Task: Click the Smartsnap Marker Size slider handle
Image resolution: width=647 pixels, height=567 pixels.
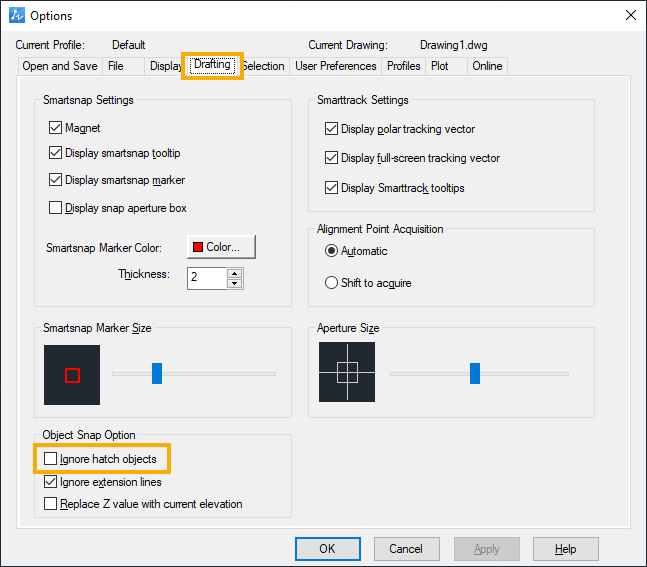Action: (x=157, y=373)
